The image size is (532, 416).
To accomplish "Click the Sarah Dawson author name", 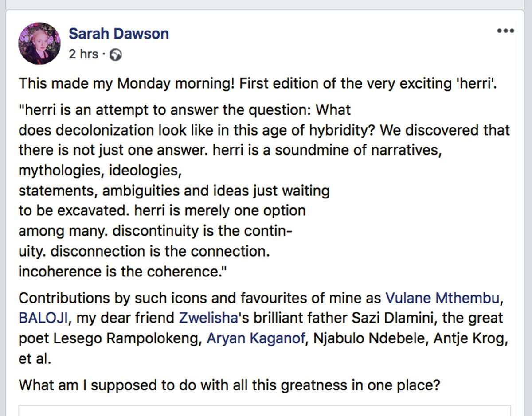I will 118,34.
